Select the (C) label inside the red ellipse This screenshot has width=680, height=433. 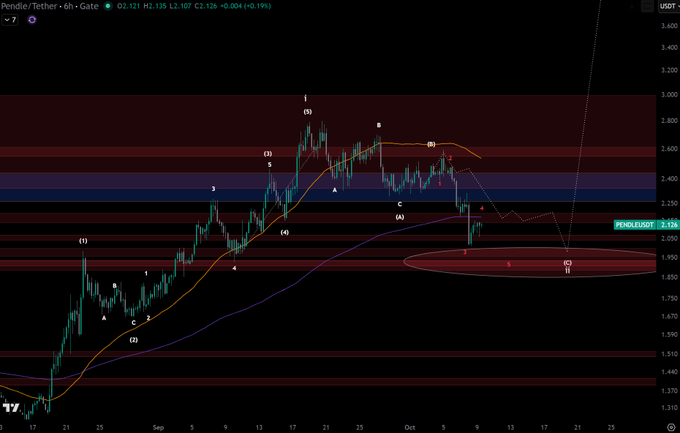coord(567,262)
